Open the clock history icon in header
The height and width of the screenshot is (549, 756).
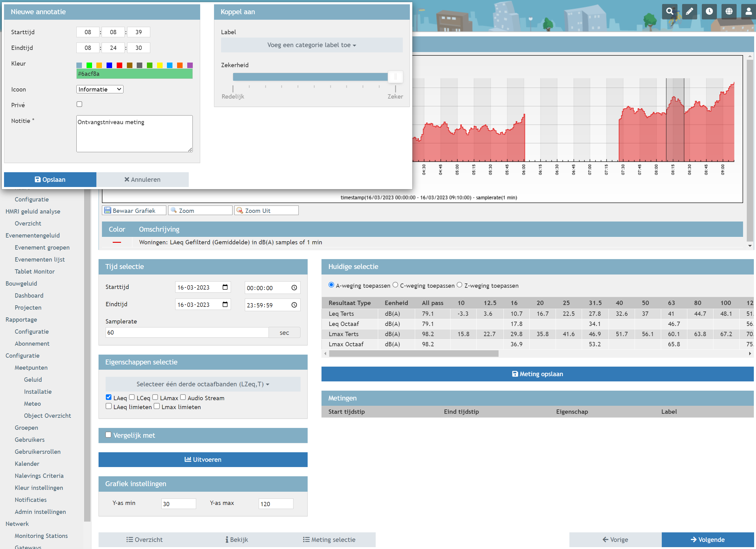click(x=709, y=11)
